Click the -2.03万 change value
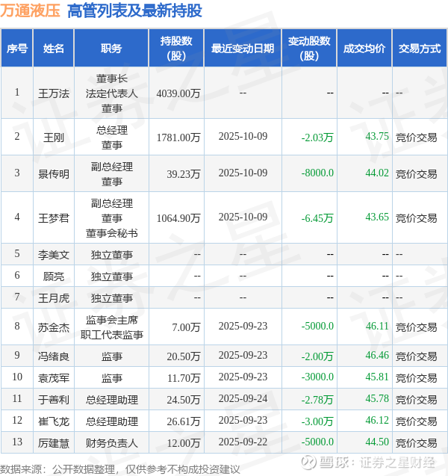This screenshot has width=448, height=476. click(317, 137)
